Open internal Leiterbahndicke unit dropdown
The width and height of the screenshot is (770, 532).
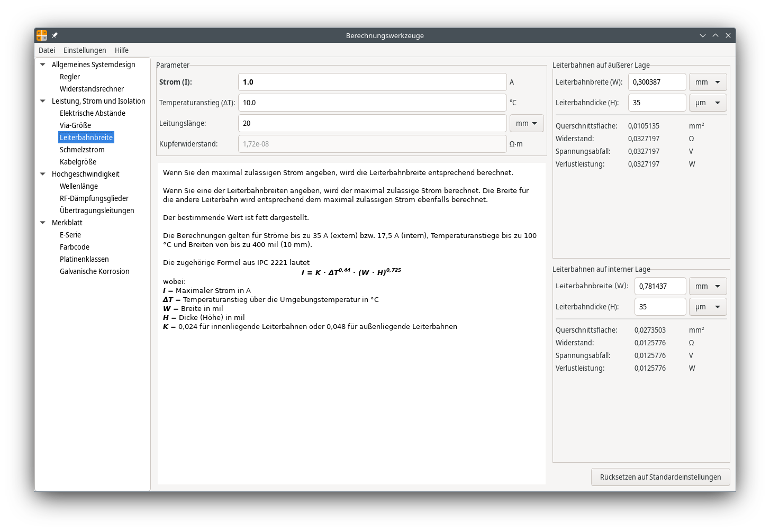(x=708, y=307)
